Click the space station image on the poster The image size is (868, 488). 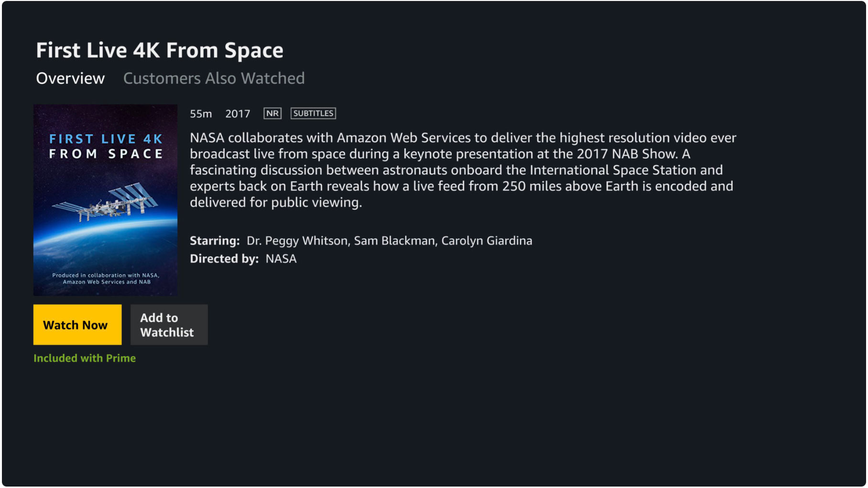click(x=105, y=203)
